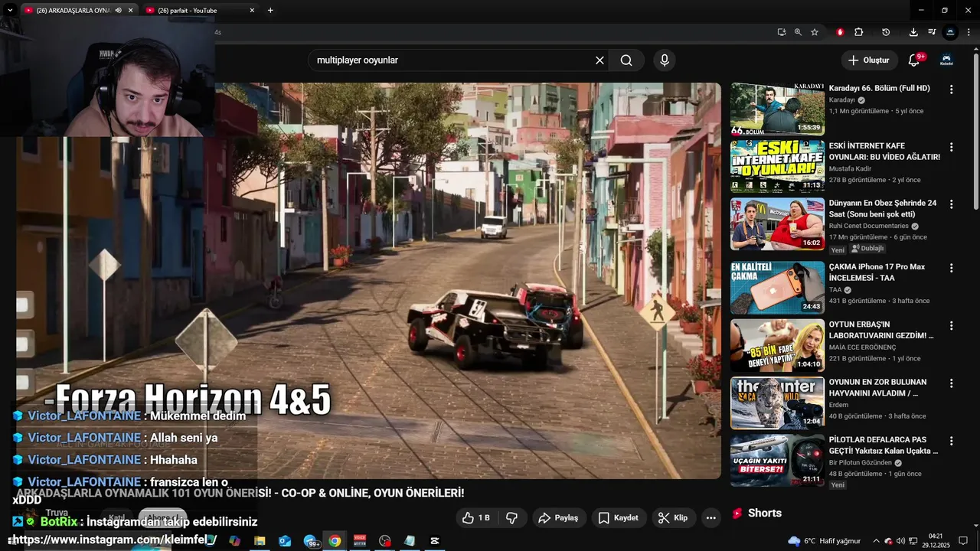The height and width of the screenshot is (551, 980).
Task: Open the Chrome extensions puzzle icon
Action: (859, 32)
